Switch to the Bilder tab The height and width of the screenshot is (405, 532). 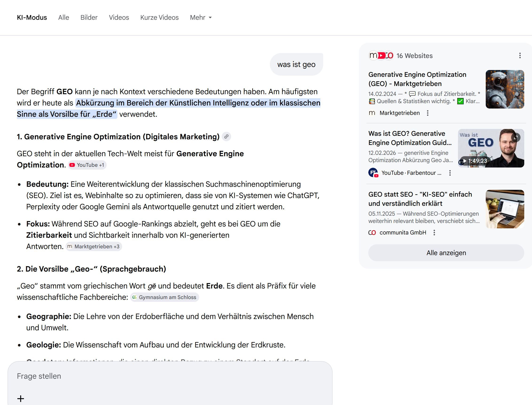tap(89, 17)
